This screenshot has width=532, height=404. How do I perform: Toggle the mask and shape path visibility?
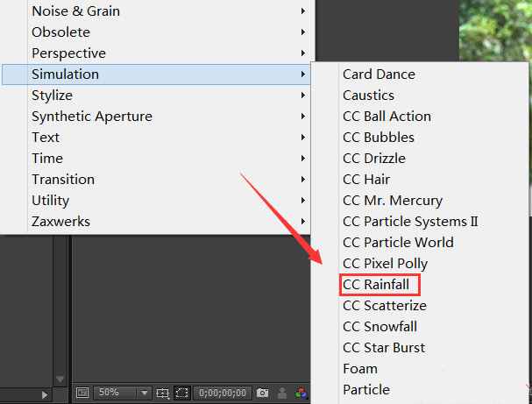tap(181, 393)
